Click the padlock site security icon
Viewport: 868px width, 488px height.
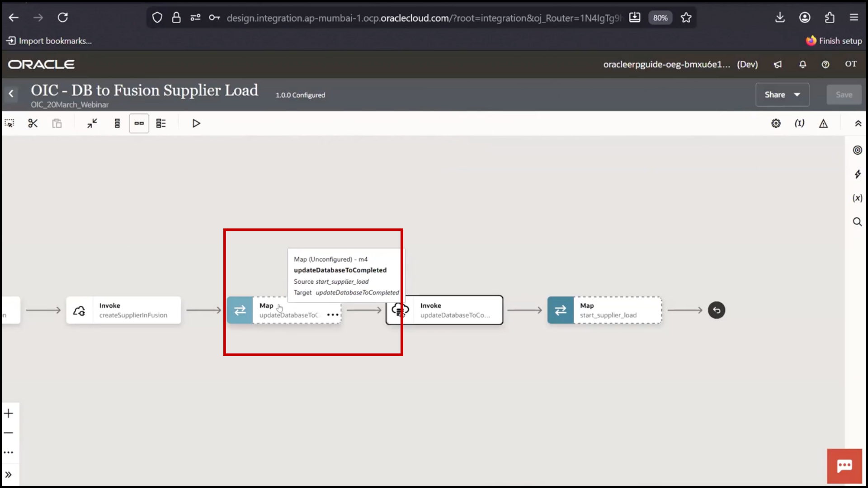176,18
